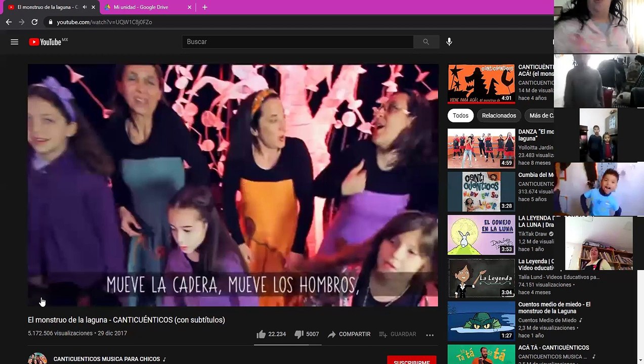
Task: Click the address bar URL
Action: pyautogui.click(x=104, y=22)
